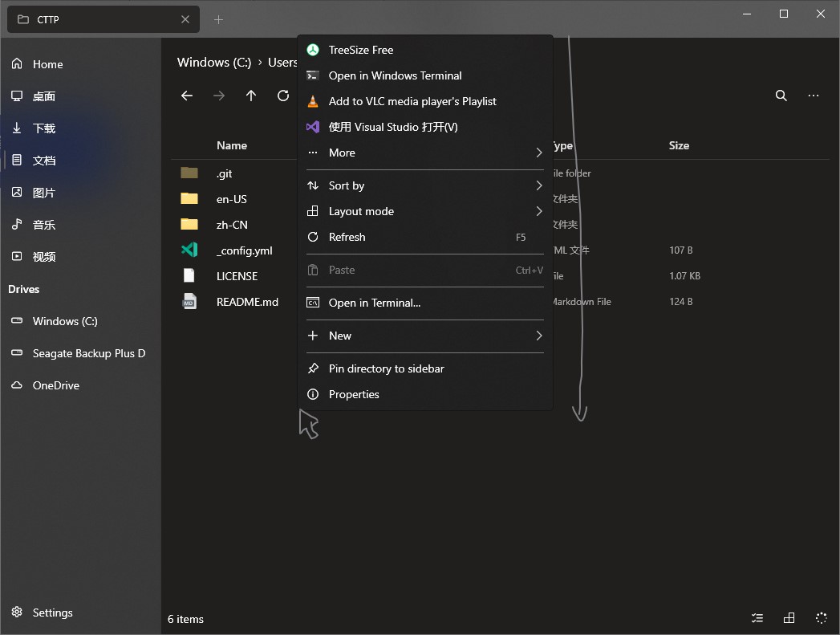Click the loading spinner in the status bar
Viewport: 840px width, 635px height.
[x=821, y=618]
